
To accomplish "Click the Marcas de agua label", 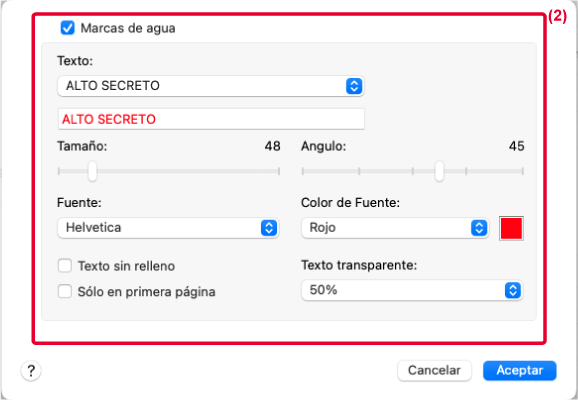I will (128, 28).
